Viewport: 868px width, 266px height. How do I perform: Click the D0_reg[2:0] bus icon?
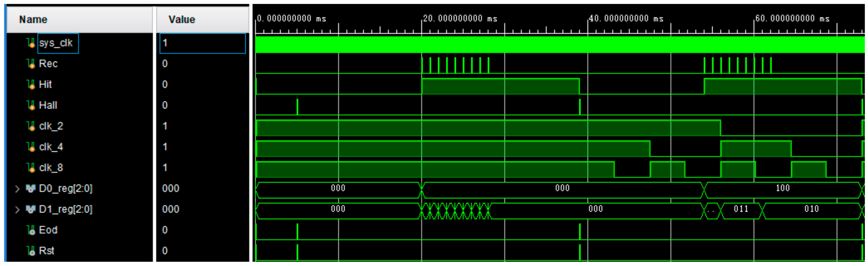coord(31,189)
